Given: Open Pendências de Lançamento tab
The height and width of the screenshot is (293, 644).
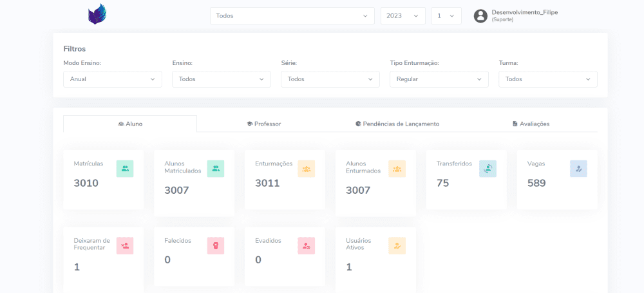Looking at the screenshot, I should (397, 124).
